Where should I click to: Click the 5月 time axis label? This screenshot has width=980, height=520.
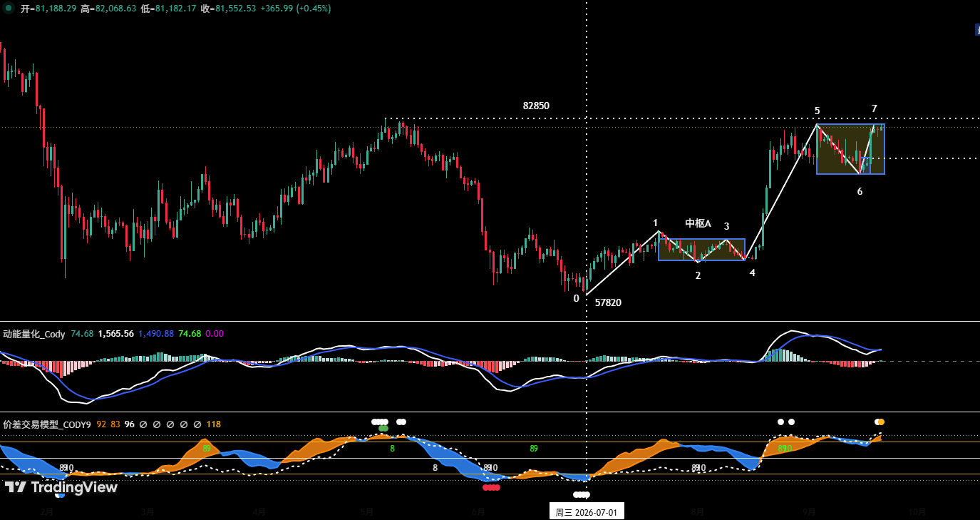367,511
